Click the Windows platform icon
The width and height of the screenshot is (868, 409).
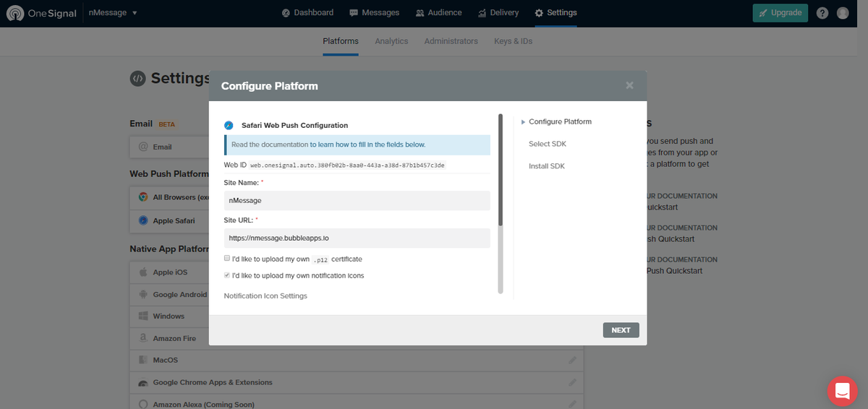tap(143, 316)
